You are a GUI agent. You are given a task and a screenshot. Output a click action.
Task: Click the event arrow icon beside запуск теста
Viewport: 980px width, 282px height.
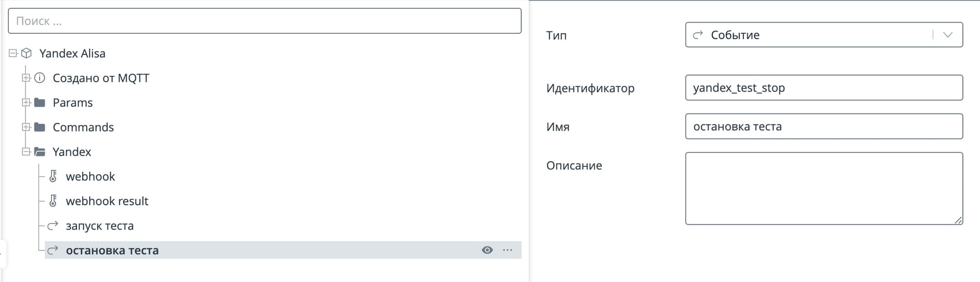pos(53,226)
